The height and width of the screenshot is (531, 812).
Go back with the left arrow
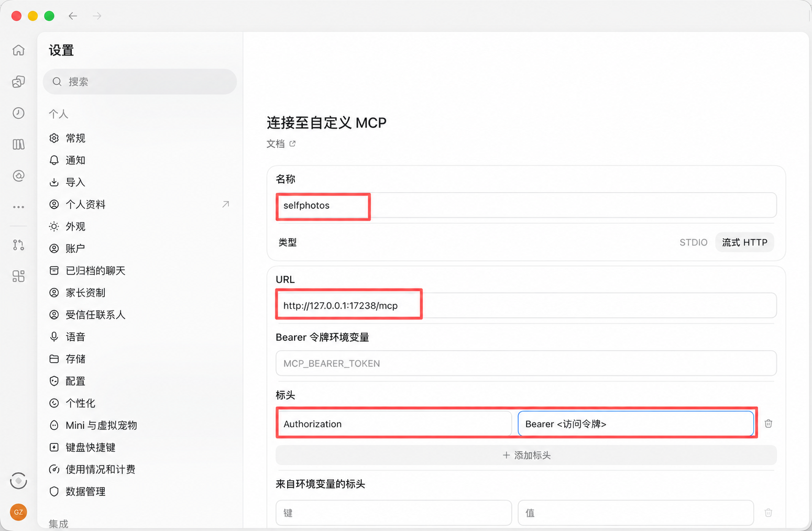(x=73, y=16)
